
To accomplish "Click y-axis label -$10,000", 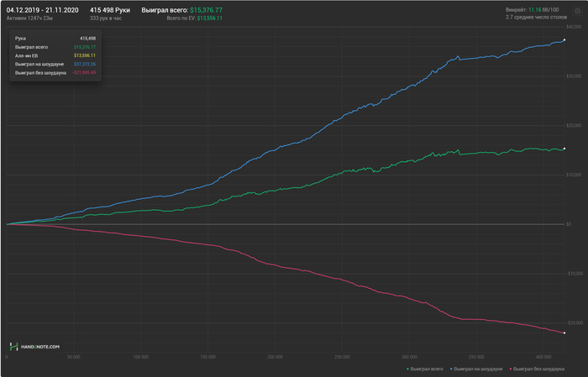I will pyautogui.click(x=575, y=274).
